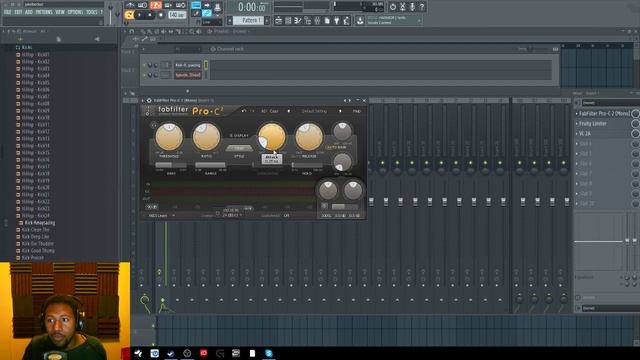Toggle the orange pattern/song mode button

(x=129, y=15)
